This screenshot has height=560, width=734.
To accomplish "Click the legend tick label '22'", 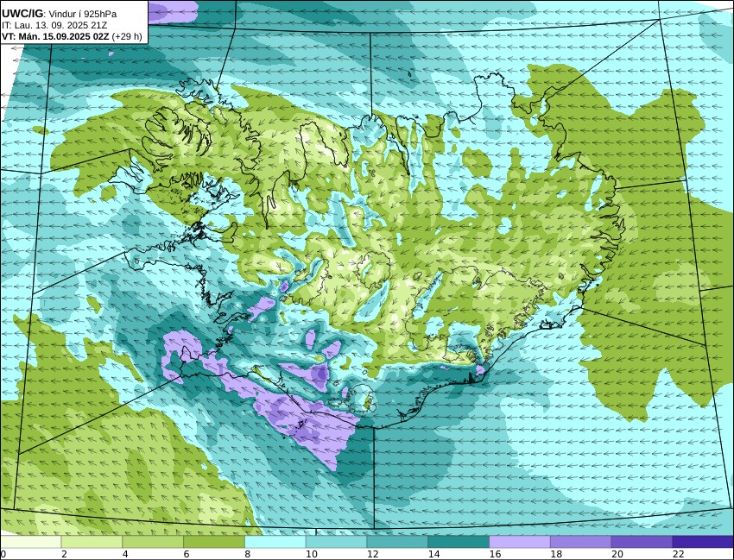I will (678, 554).
